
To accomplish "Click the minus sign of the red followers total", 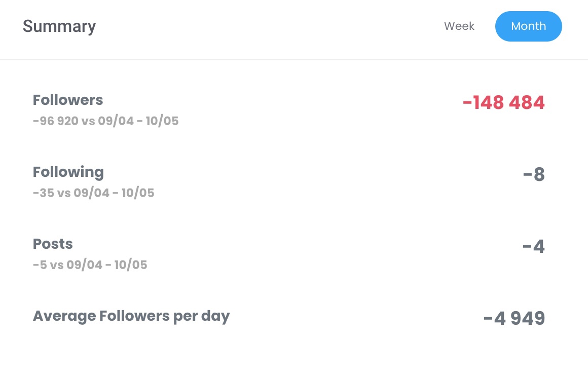I will (467, 103).
